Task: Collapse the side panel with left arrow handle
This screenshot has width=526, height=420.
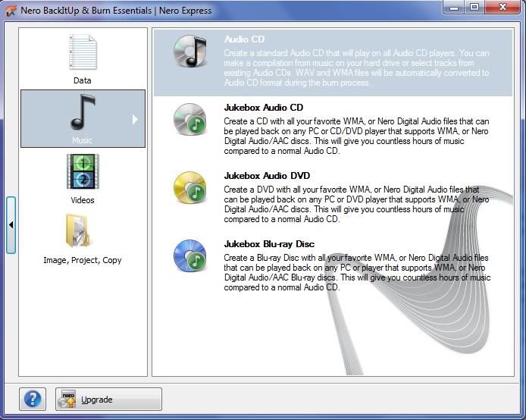Action: point(11,224)
